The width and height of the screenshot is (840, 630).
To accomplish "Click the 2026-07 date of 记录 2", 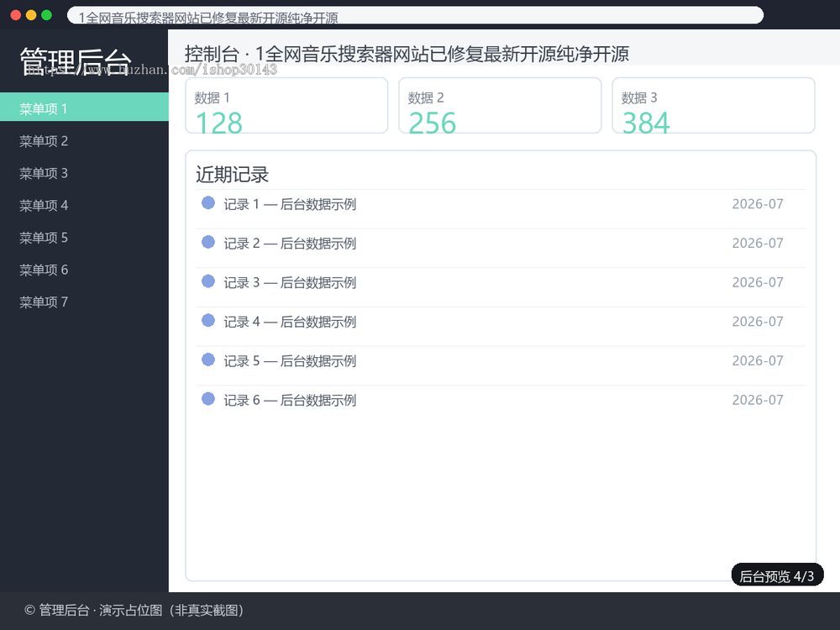I will (x=758, y=244).
